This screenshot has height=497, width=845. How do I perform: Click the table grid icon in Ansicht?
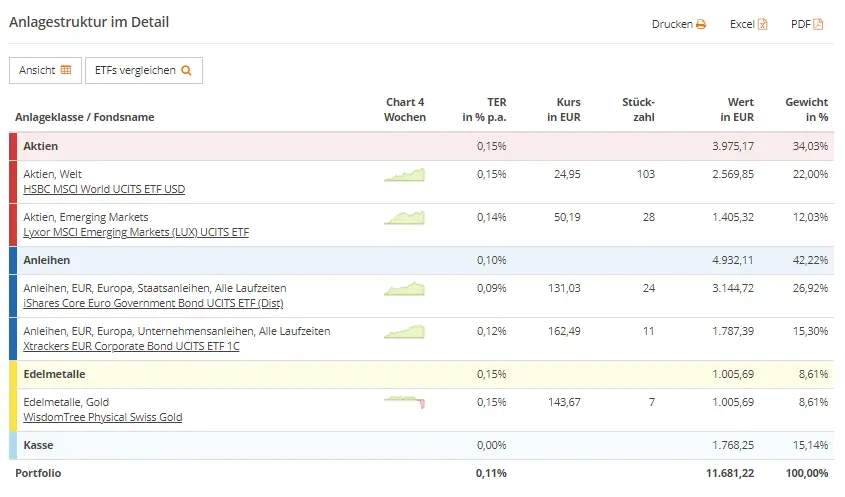[66, 70]
